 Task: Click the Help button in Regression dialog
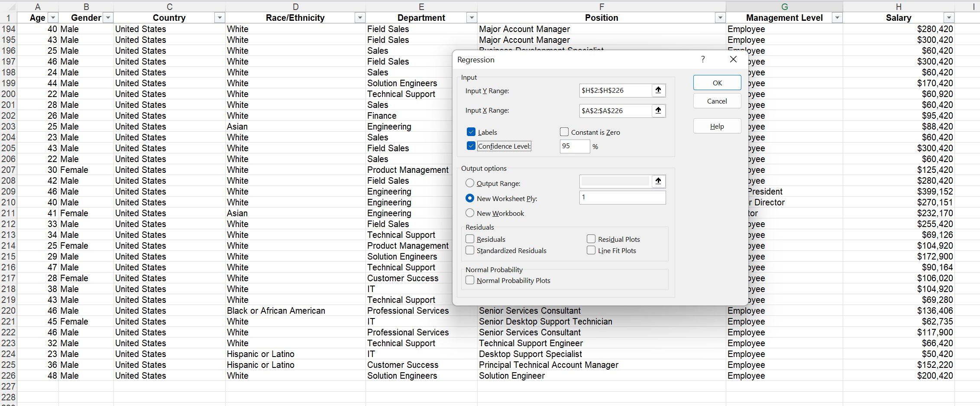[x=717, y=126]
